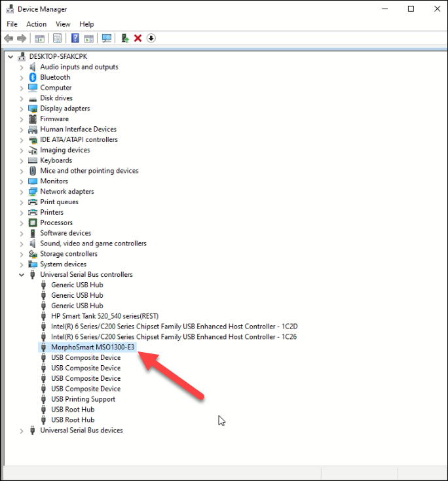
Task: Open the Action menu
Action: point(36,24)
